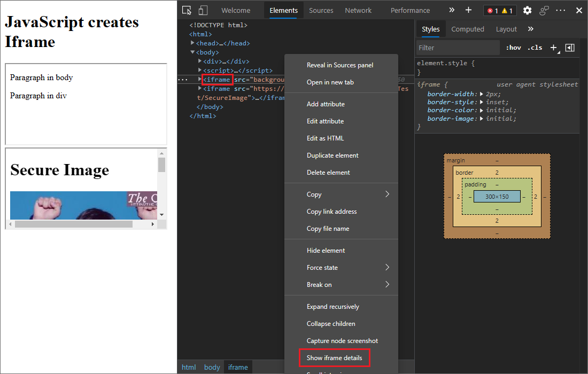The height and width of the screenshot is (374, 588).
Task: Expand the second iframe https node
Action: point(200,89)
